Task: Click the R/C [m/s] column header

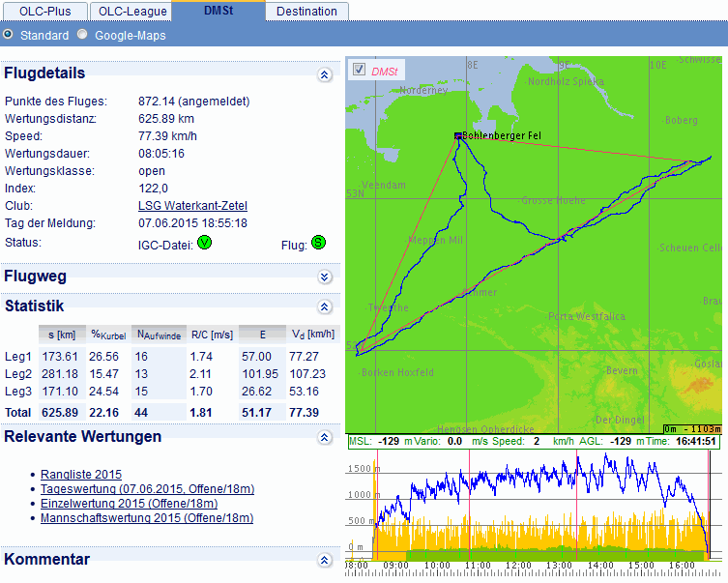Action: pos(212,335)
